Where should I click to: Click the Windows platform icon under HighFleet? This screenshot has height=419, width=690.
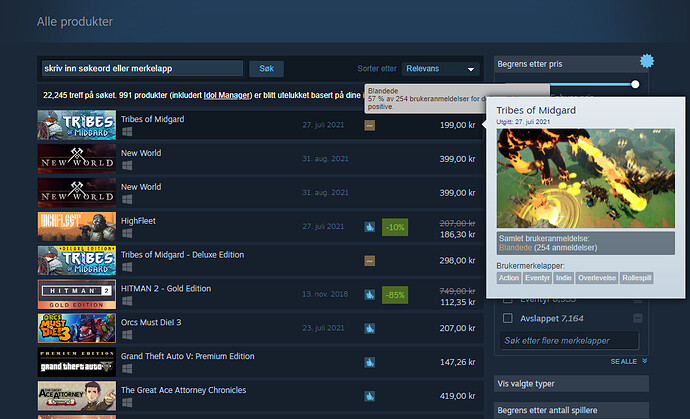(127, 233)
